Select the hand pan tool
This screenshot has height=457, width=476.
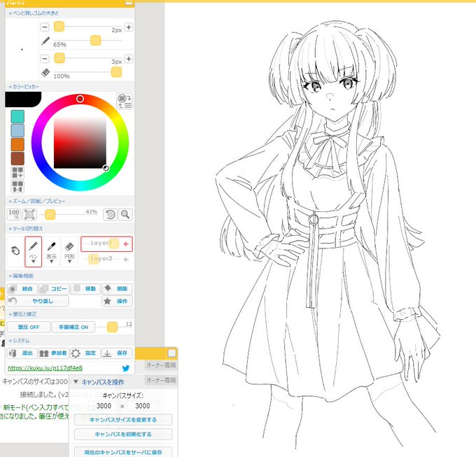click(15, 251)
